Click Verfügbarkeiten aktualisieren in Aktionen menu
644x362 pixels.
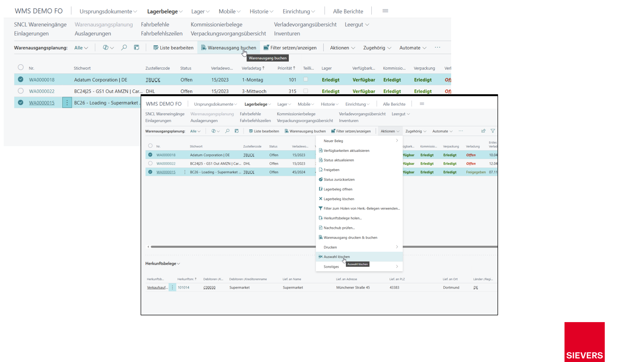(346, 150)
